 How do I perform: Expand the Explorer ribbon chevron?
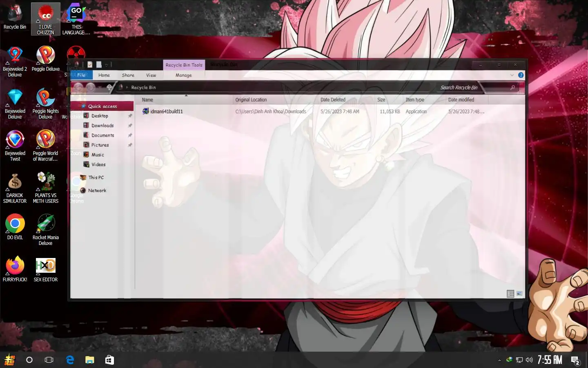tap(512, 75)
